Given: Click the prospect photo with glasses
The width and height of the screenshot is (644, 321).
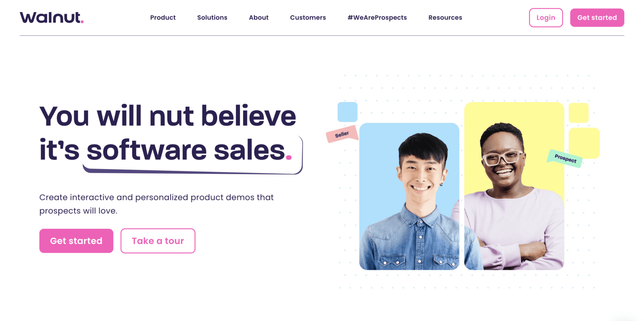Looking at the screenshot, I should click(x=514, y=186).
